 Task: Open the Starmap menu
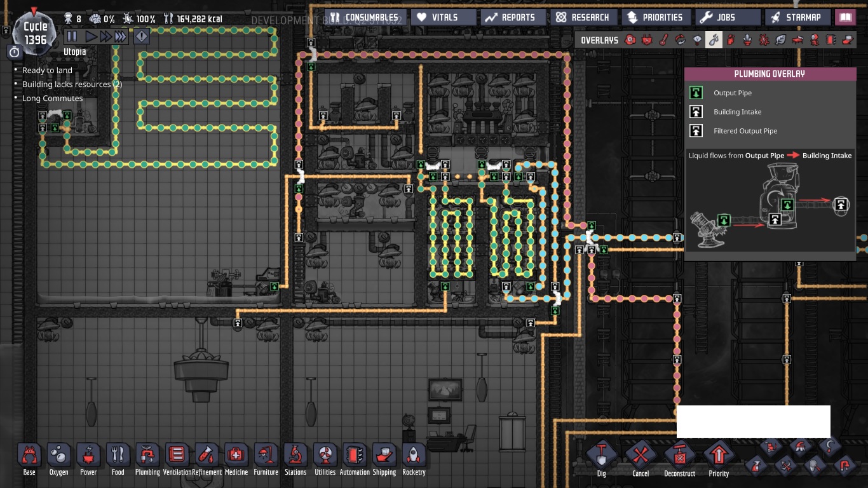tap(798, 17)
